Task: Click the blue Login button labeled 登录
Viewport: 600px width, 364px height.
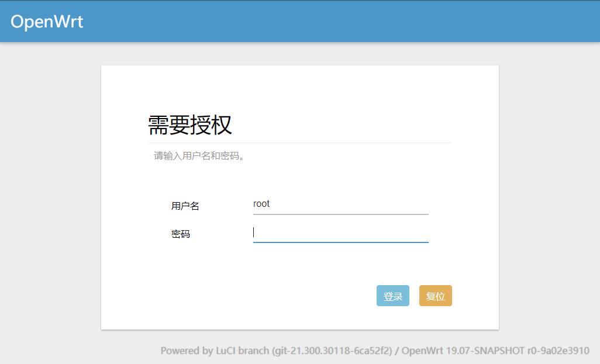Action: click(392, 296)
